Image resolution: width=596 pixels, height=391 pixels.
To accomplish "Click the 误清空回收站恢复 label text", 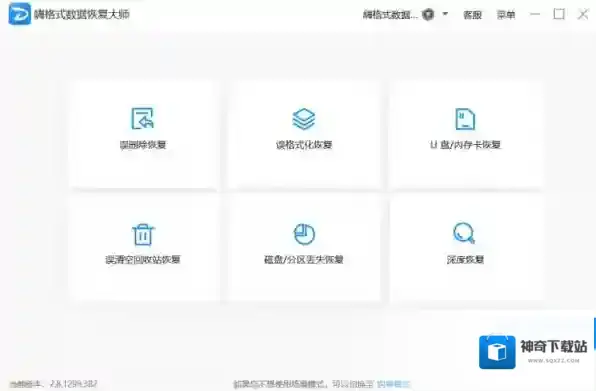I will 143,260.
